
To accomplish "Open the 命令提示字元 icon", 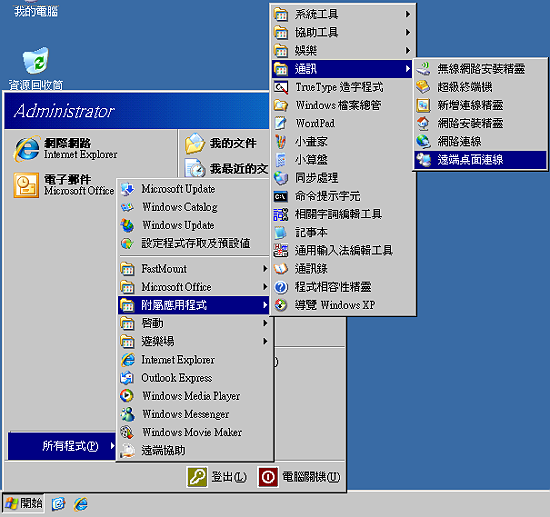I will coord(281,196).
